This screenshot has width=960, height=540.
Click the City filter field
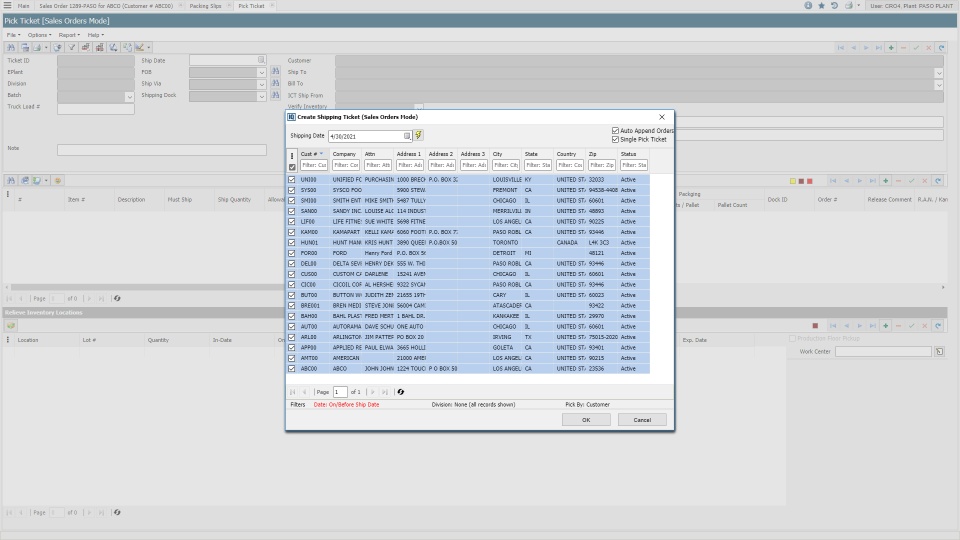506,165
